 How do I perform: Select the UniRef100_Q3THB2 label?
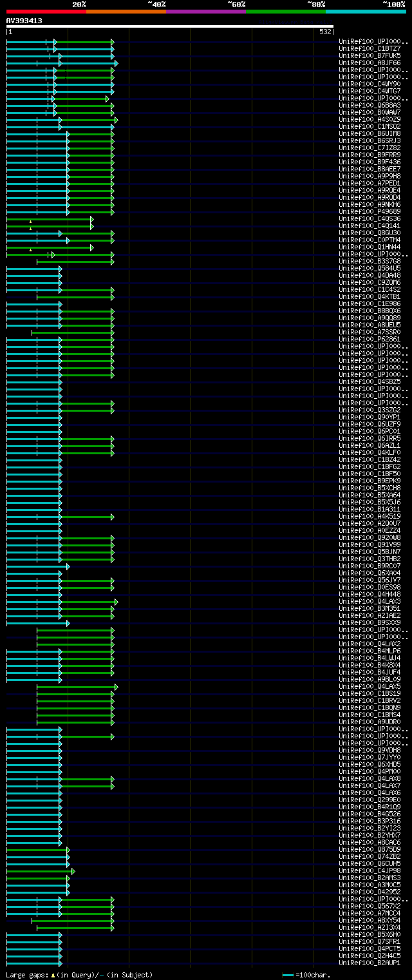coord(370,559)
